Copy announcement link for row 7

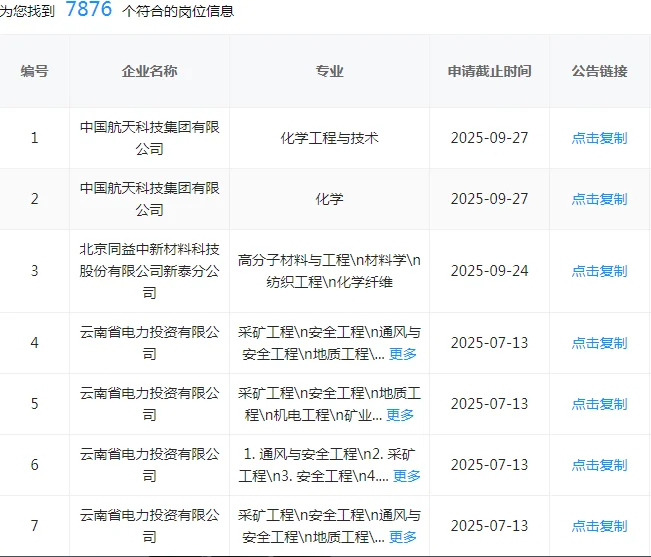click(599, 526)
